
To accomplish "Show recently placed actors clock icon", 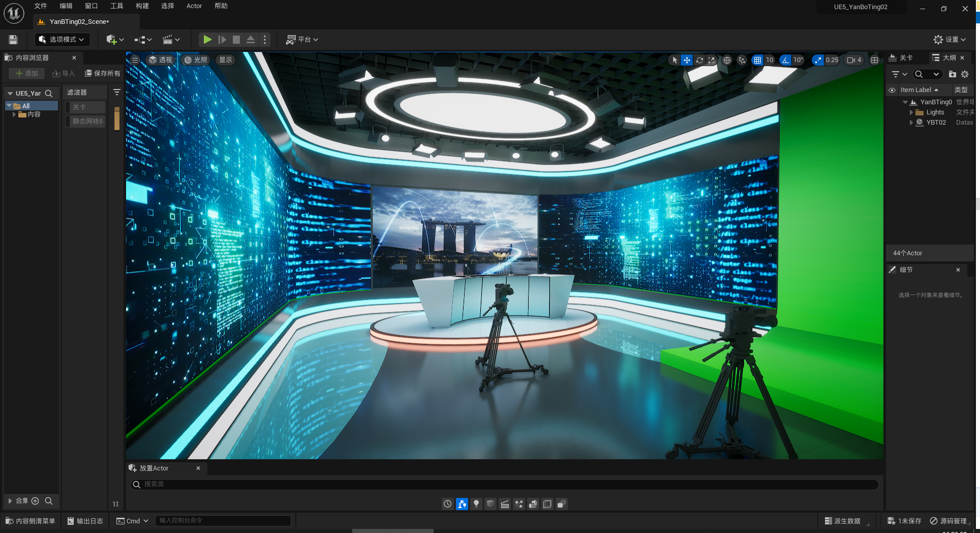I will (447, 504).
